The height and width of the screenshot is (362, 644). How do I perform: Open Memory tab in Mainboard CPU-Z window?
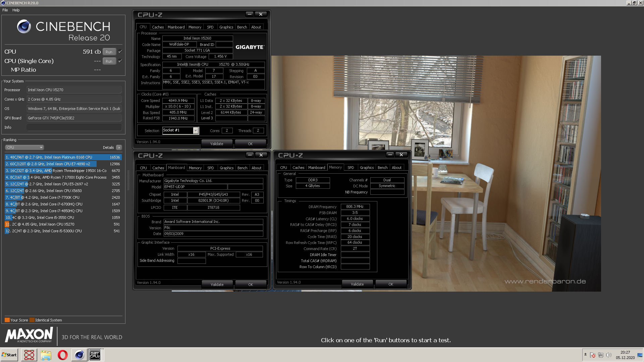[195, 168]
